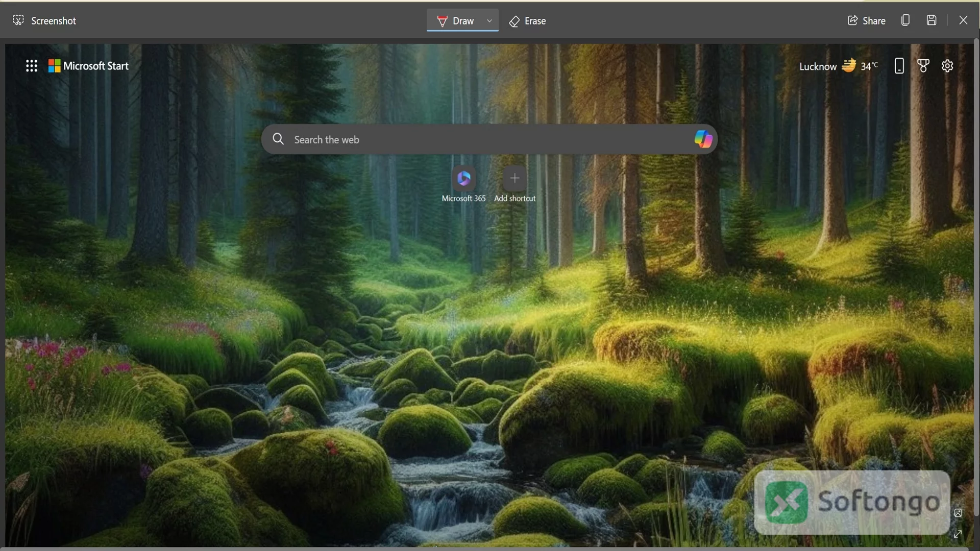Open page settings gear icon
The height and width of the screenshot is (551, 980).
pyautogui.click(x=947, y=66)
